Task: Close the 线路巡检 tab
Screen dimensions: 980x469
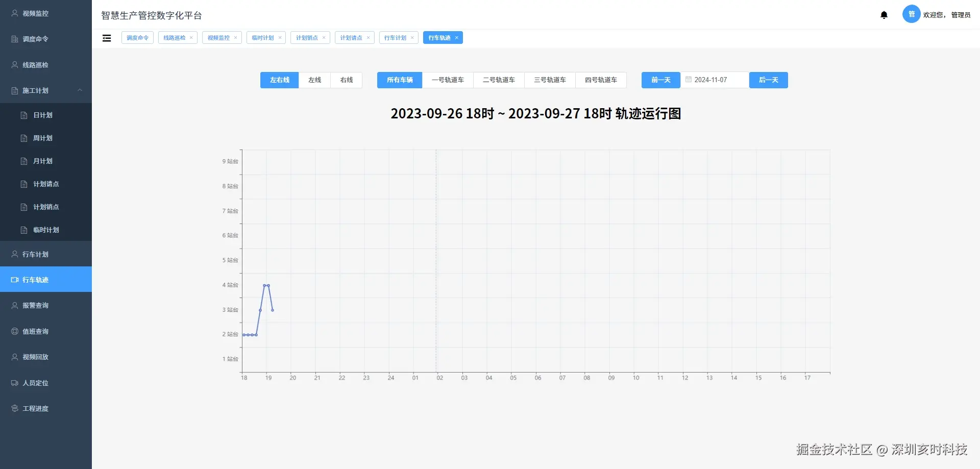Action: coord(191,38)
